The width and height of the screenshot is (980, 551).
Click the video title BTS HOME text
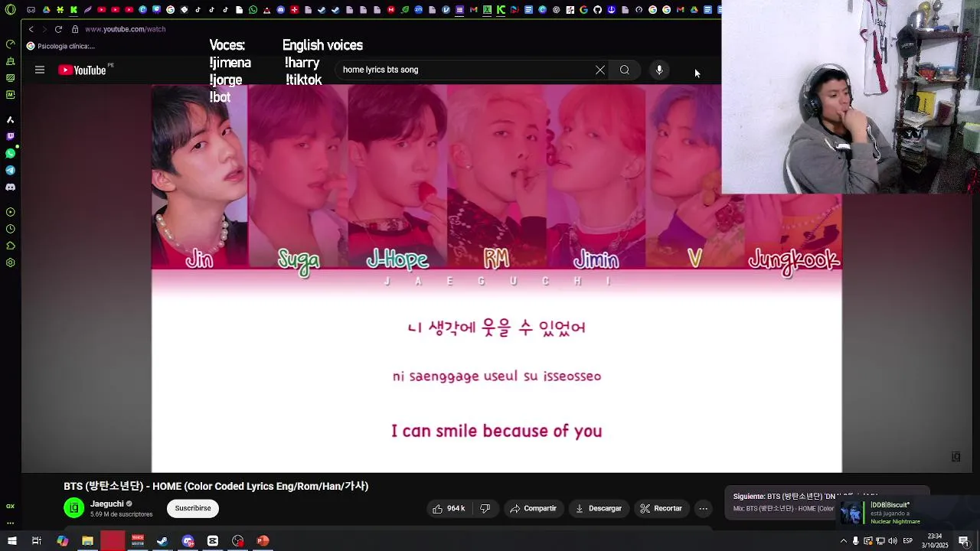tap(216, 486)
